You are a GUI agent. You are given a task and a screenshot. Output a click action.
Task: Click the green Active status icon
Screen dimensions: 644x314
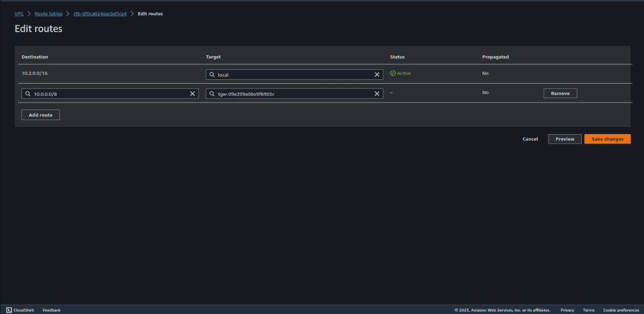click(x=393, y=73)
